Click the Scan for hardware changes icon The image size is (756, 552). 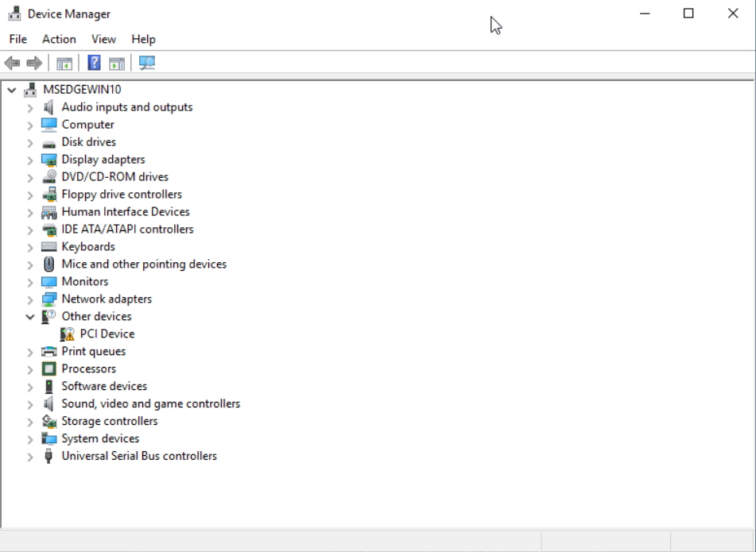click(147, 64)
